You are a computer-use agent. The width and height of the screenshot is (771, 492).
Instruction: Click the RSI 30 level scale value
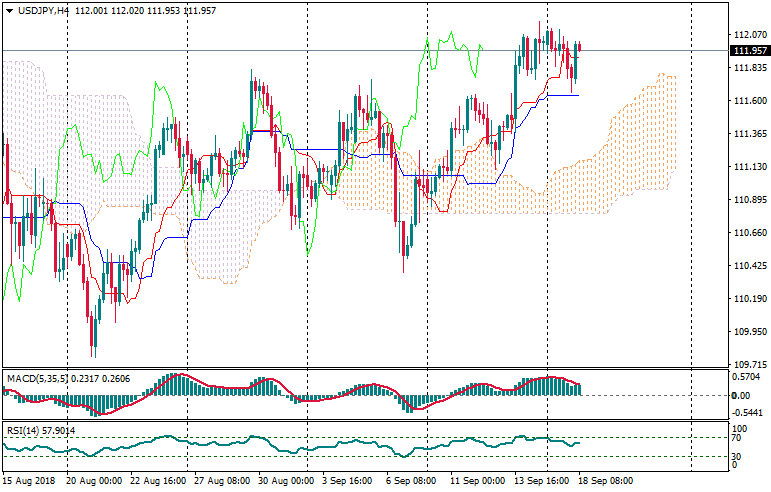[x=735, y=458]
